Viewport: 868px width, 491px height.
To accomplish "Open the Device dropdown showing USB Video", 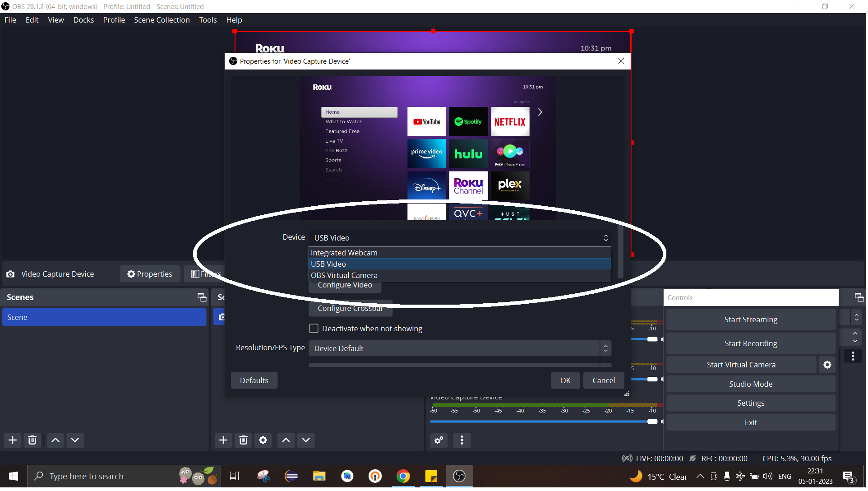I will (x=461, y=238).
